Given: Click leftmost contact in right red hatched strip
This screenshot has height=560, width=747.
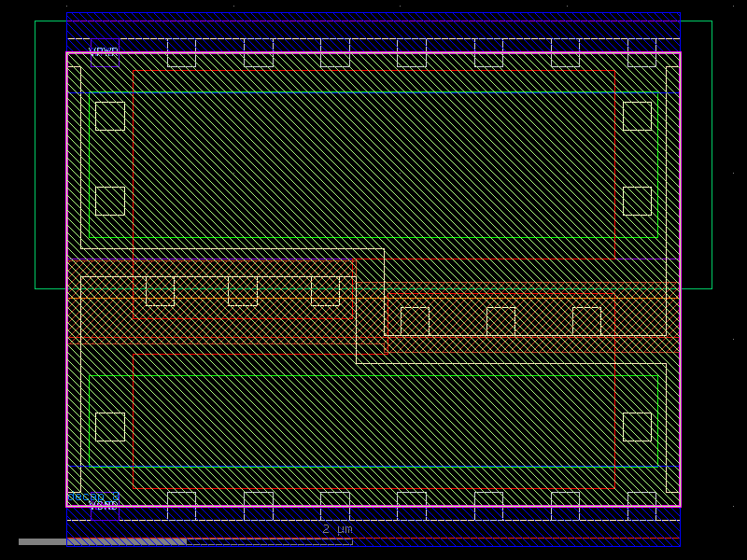Looking at the screenshot, I should [x=415, y=321].
